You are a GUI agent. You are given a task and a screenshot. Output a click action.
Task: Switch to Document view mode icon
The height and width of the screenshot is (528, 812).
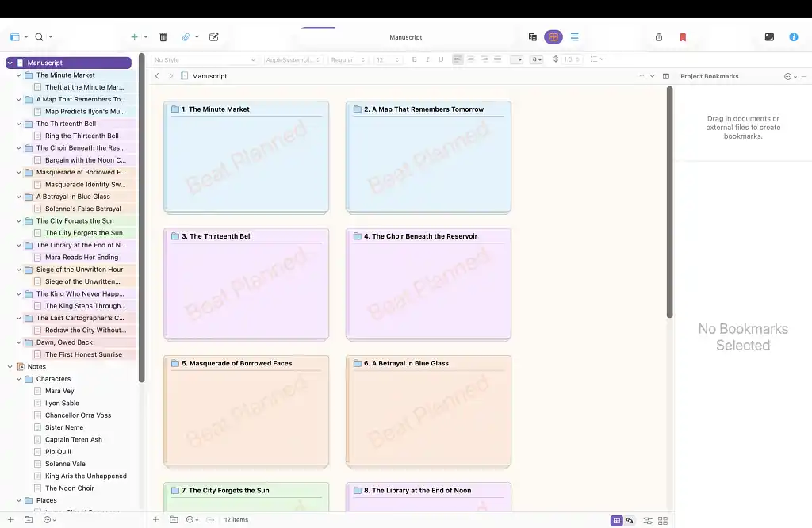coord(532,36)
